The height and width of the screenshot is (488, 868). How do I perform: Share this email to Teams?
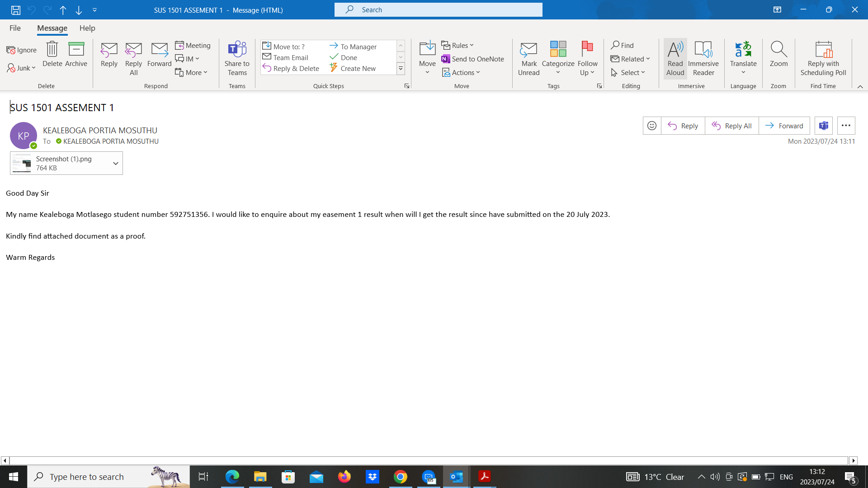click(x=237, y=58)
